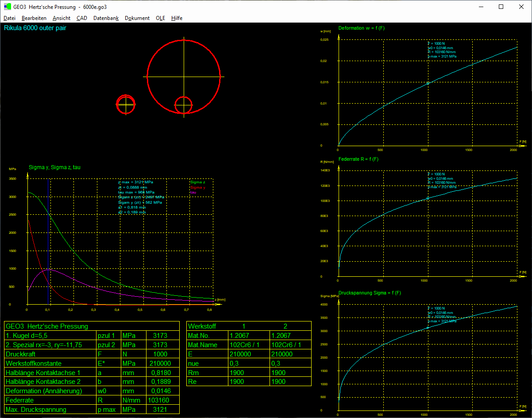Close the GEO3 window

(x=521, y=7)
